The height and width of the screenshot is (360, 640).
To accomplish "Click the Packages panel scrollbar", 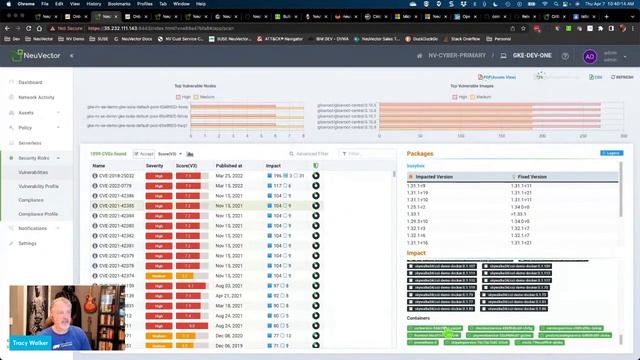I will (x=621, y=189).
